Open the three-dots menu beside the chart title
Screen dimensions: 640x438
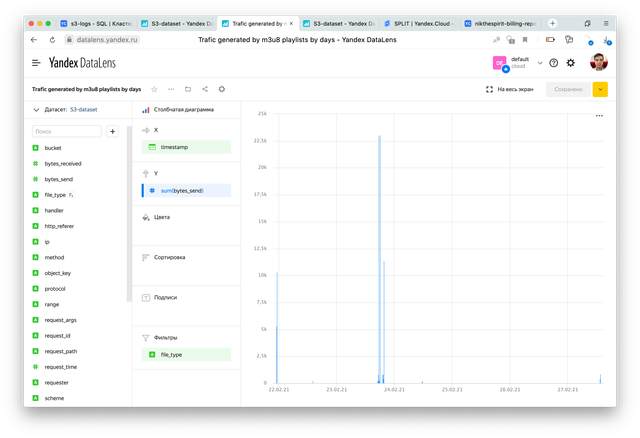pos(170,89)
